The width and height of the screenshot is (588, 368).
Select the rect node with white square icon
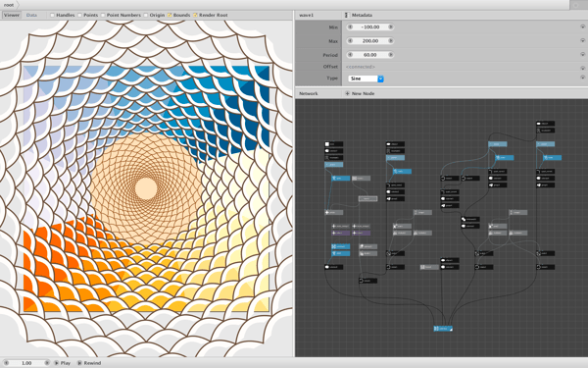pos(334,144)
